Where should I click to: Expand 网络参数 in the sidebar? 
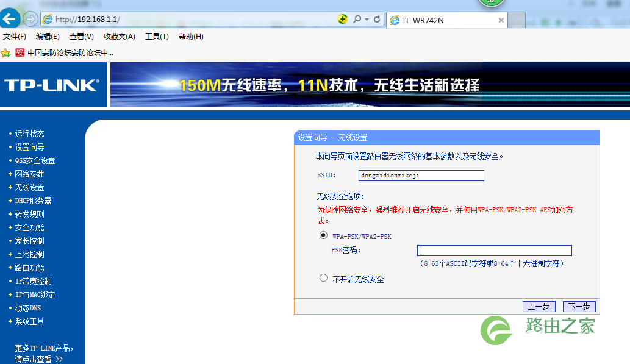pyautogui.click(x=29, y=174)
